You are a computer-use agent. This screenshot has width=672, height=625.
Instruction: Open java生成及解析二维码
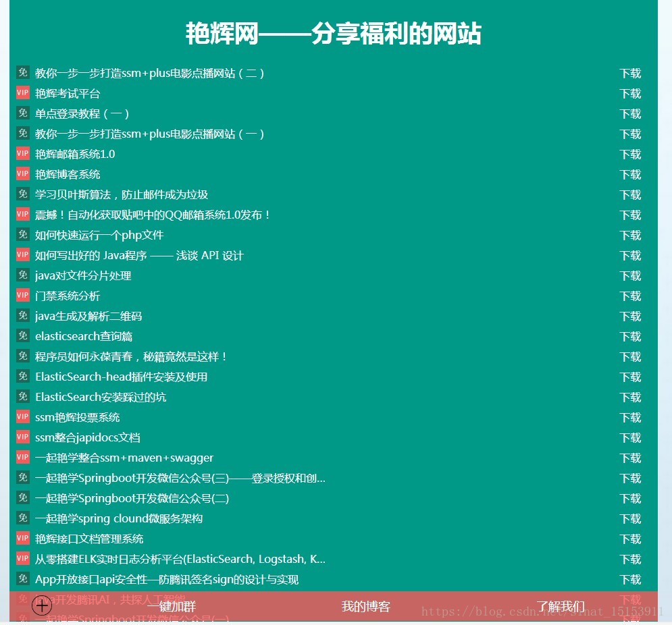click(x=88, y=316)
